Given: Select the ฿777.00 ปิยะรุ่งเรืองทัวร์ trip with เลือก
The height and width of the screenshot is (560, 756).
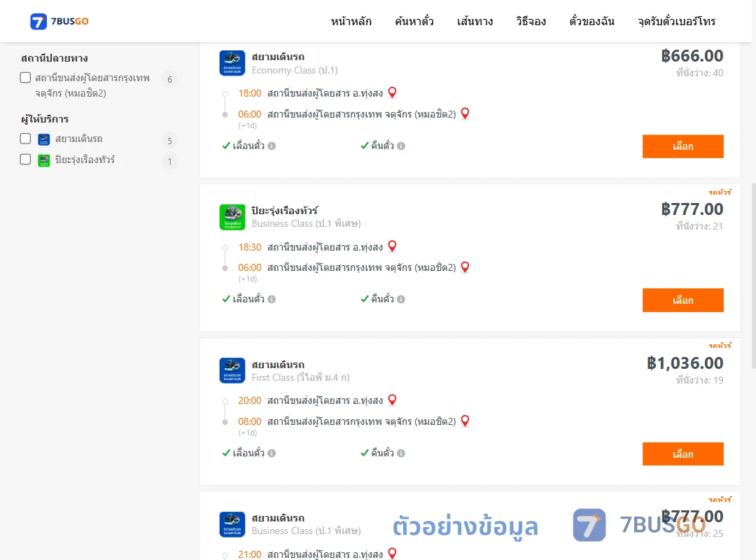Looking at the screenshot, I should click(x=682, y=300).
